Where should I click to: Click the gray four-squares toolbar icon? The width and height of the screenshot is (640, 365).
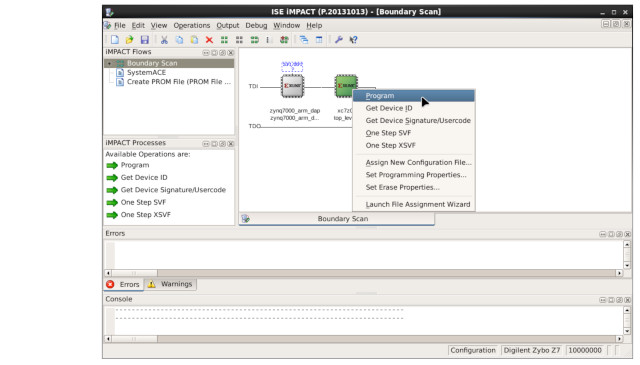pyautogui.click(x=240, y=40)
